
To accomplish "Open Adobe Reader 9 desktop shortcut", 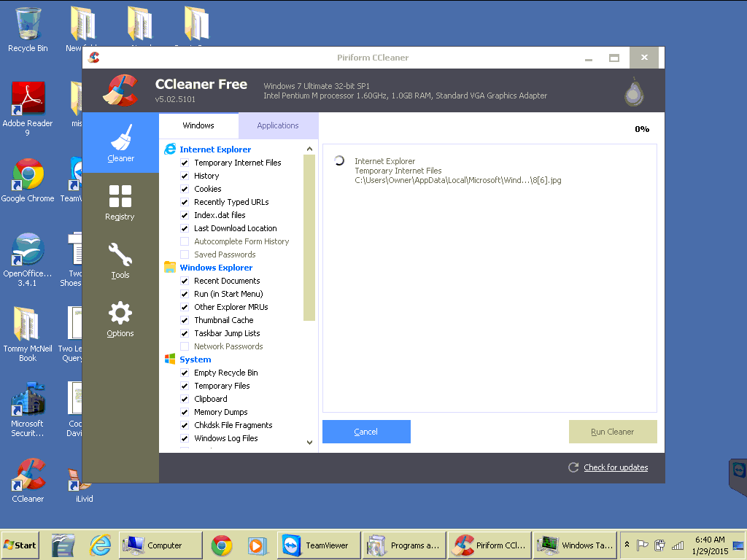I will point(28,109).
